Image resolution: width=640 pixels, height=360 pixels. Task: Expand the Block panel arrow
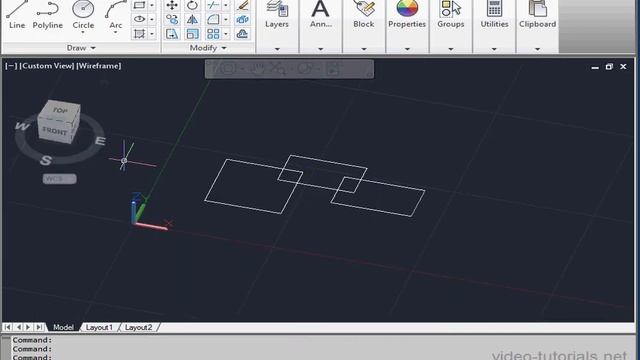364,49
